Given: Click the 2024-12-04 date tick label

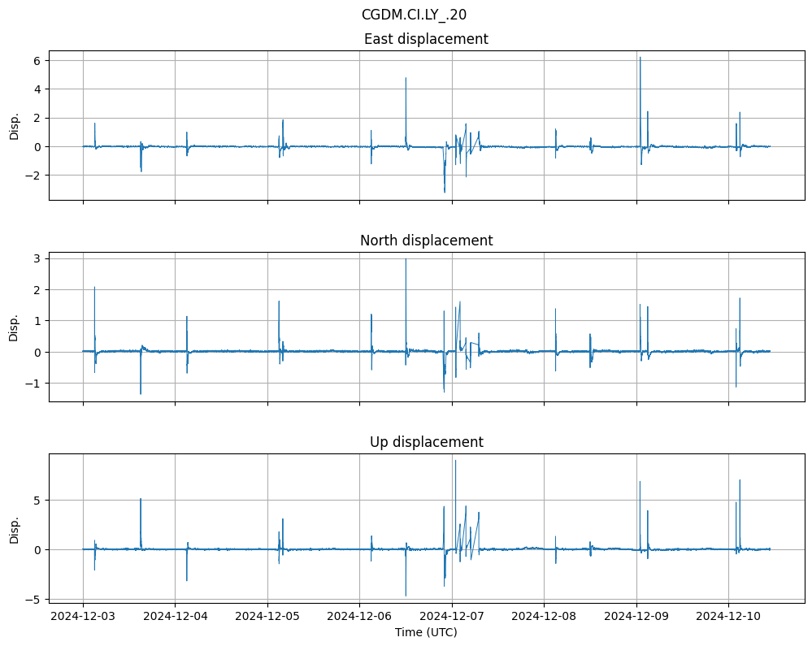Looking at the screenshot, I should pyautogui.click(x=175, y=616).
